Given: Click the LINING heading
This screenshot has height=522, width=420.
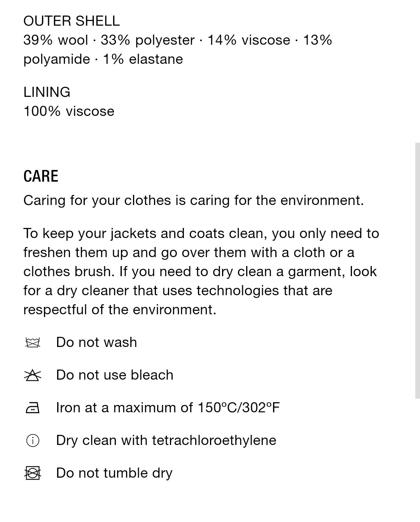Looking at the screenshot, I should [x=47, y=92].
